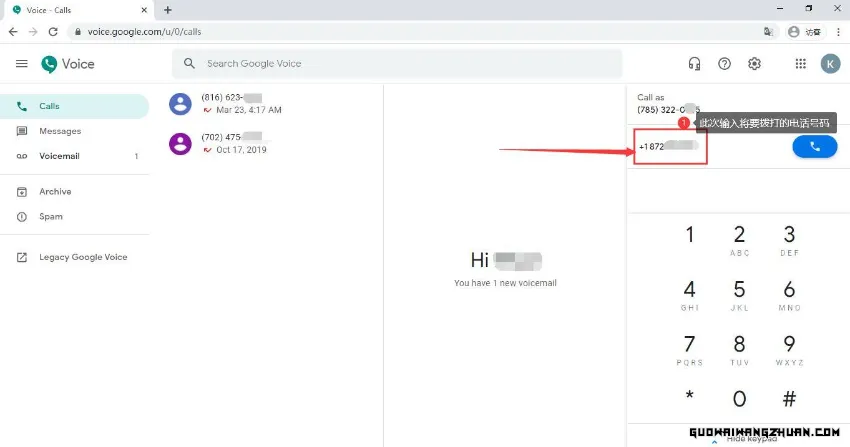Click the address bar URL
Screen dimensions: 850x447
point(144,32)
